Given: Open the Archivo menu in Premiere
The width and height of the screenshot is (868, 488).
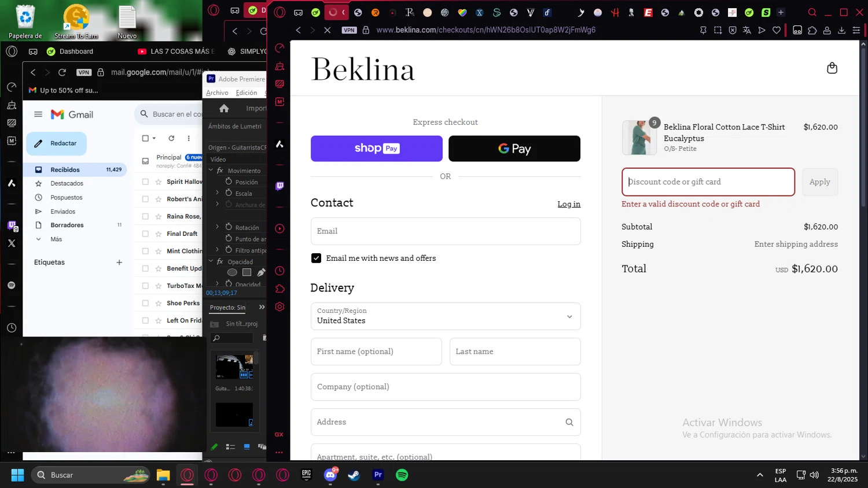Looking at the screenshot, I should click(217, 93).
